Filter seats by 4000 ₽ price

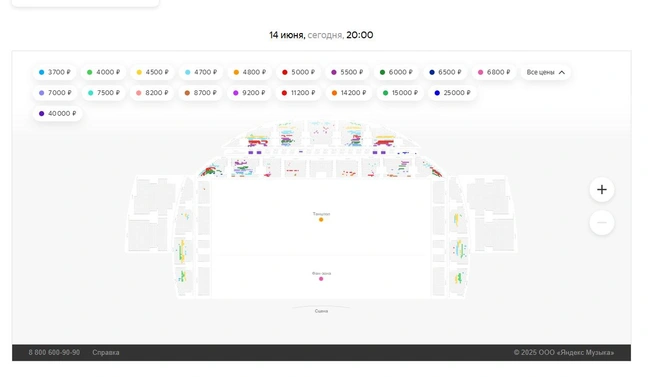(103, 72)
